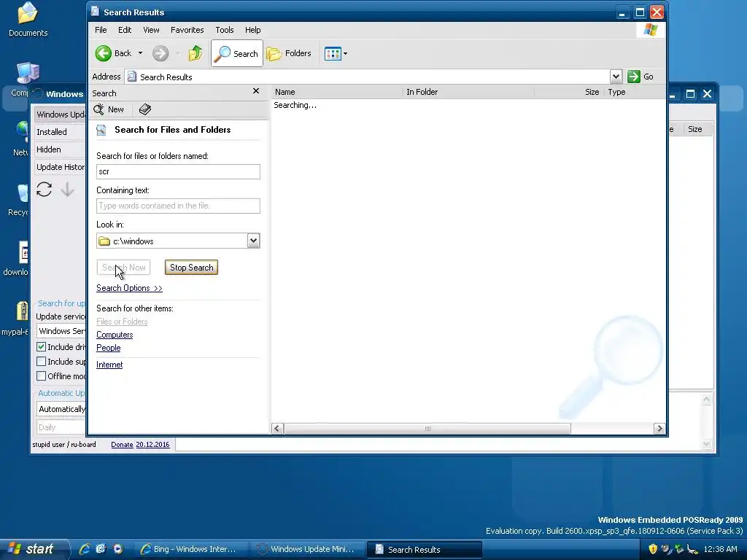Start a New search
This screenshot has width=747, height=560.
[109, 109]
